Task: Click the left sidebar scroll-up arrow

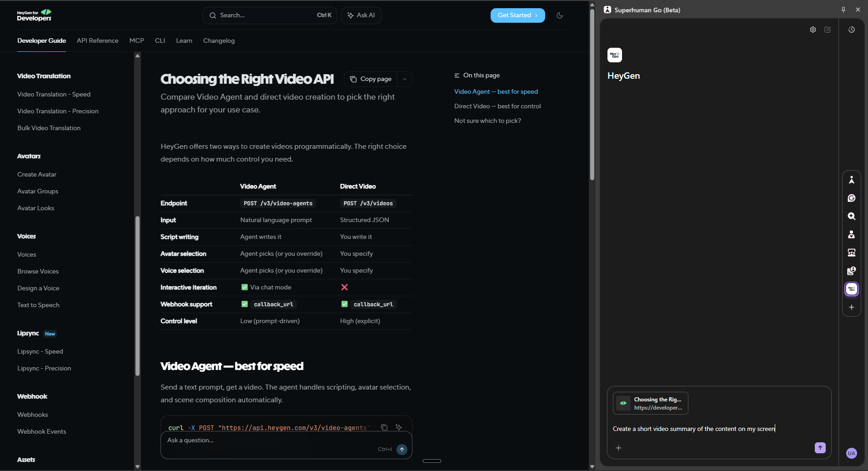Action: click(137, 56)
